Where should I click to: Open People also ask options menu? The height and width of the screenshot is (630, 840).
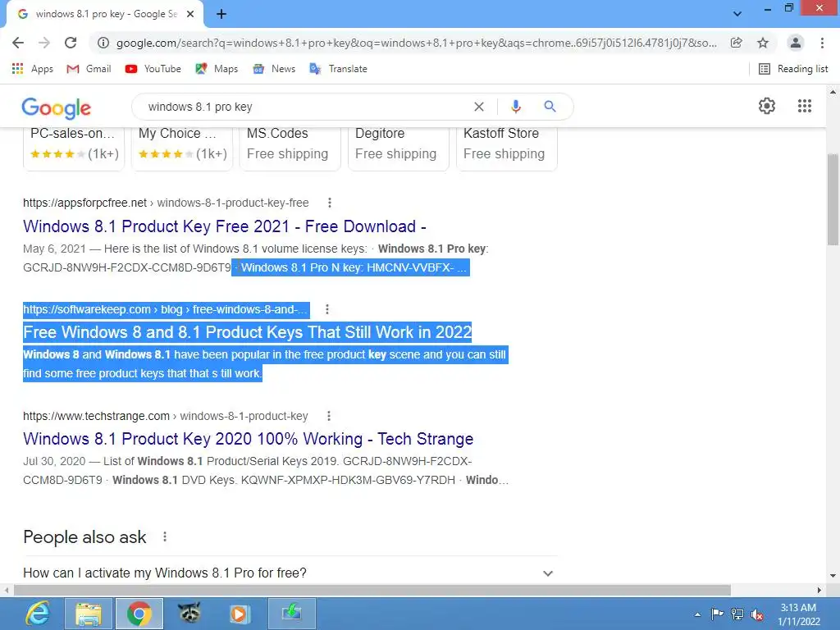point(164,536)
